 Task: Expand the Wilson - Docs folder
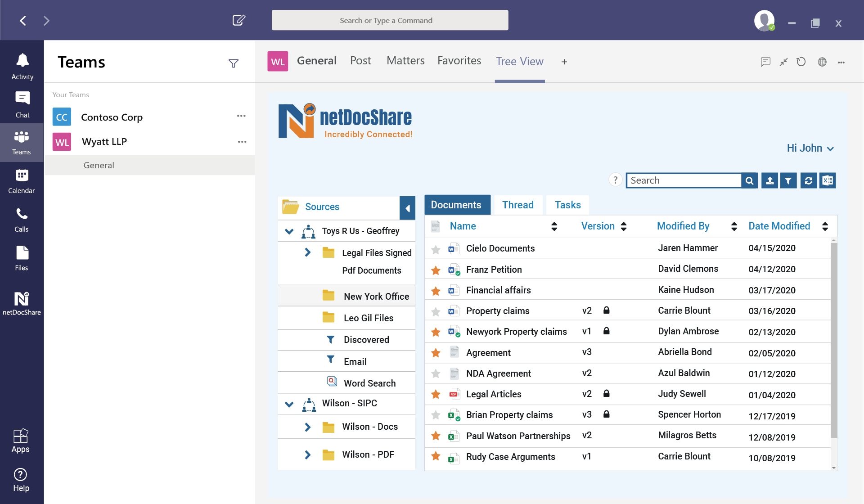(x=308, y=427)
